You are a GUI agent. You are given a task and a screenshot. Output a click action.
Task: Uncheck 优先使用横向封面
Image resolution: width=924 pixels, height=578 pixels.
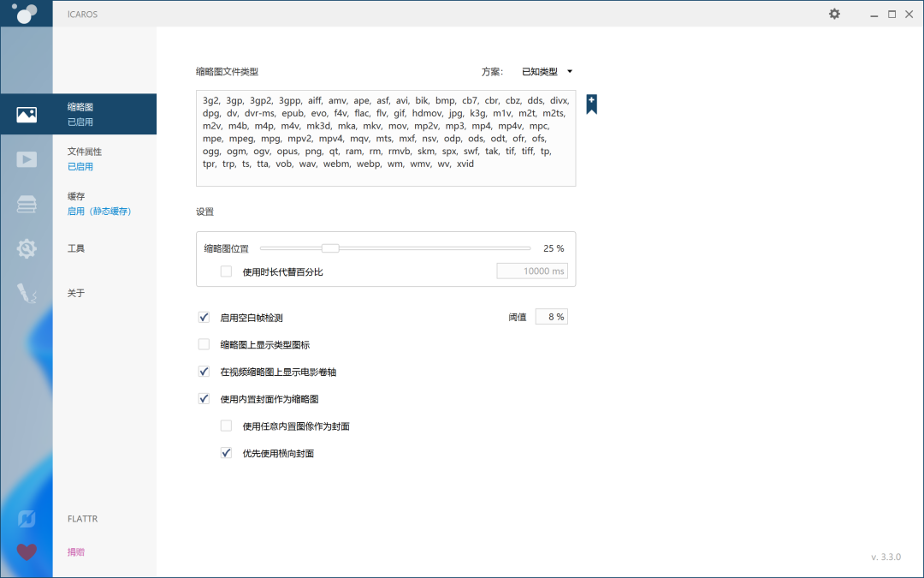[226, 453]
